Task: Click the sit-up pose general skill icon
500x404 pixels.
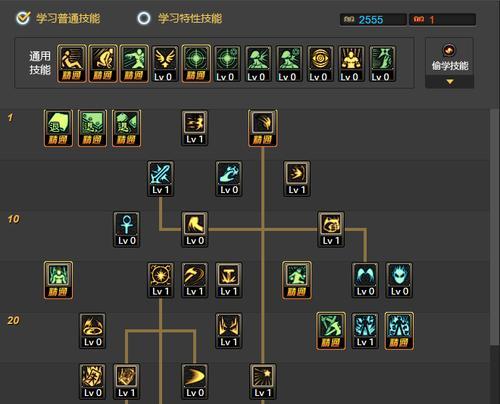Action: point(72,64)
